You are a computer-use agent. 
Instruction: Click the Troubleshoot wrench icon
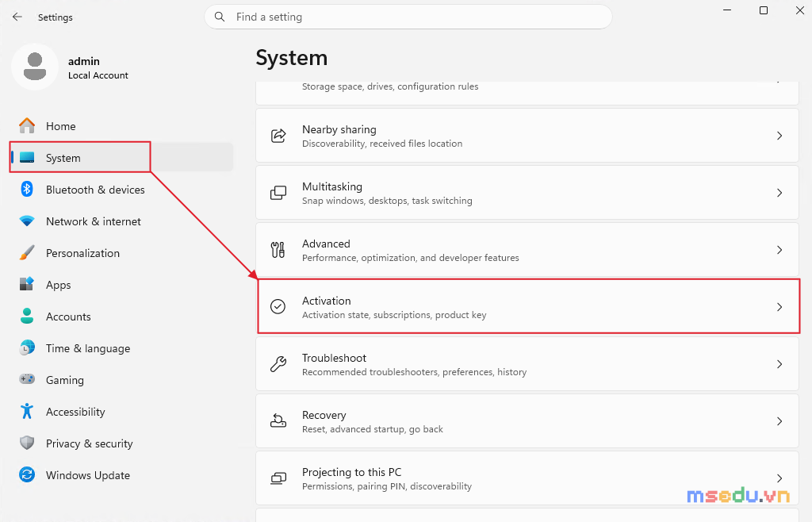(x=278, y=364)
